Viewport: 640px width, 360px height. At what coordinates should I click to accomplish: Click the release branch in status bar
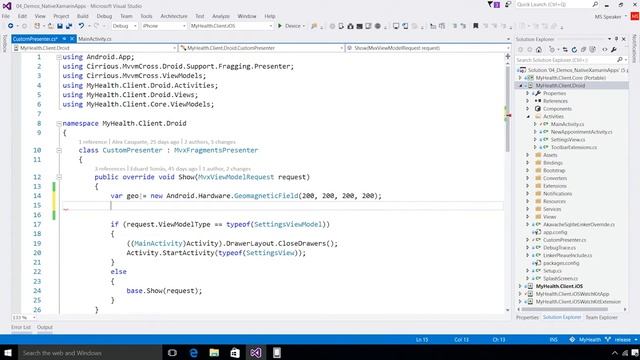coord(621,340)
